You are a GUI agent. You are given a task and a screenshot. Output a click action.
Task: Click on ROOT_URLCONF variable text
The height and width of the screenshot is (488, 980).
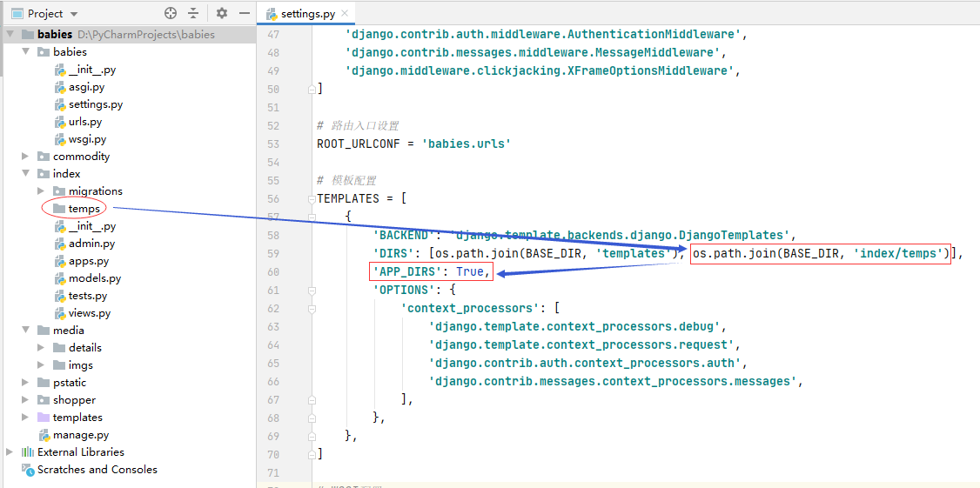(359, 144)
